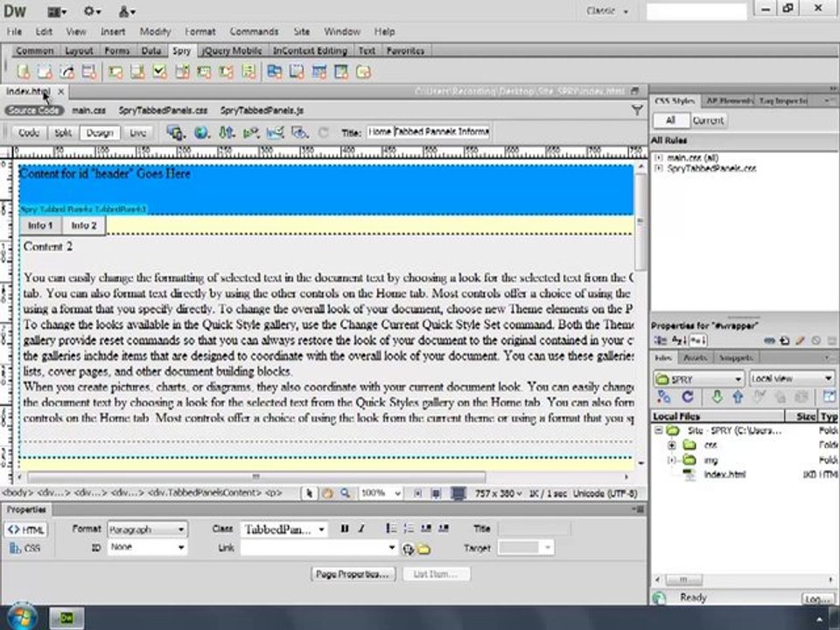This screenshot has width=840, height=630.
Task: Open related file main.css
Action: [89, 110]
